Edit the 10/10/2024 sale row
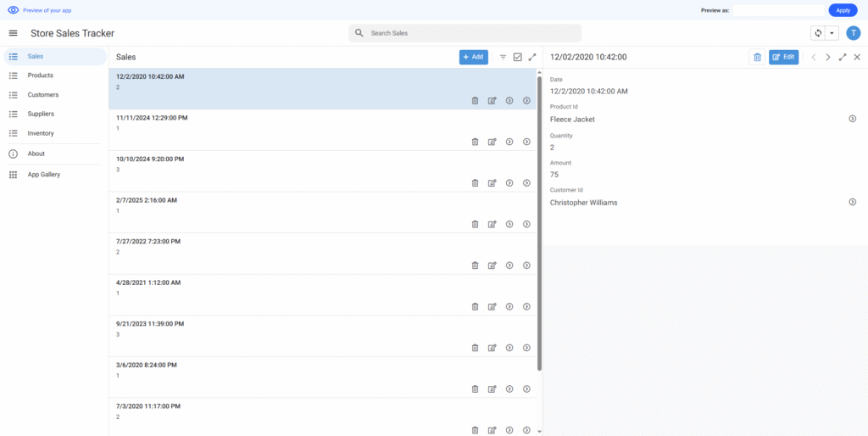The width and height of the screenshot is (868, 436). [492, 183]
